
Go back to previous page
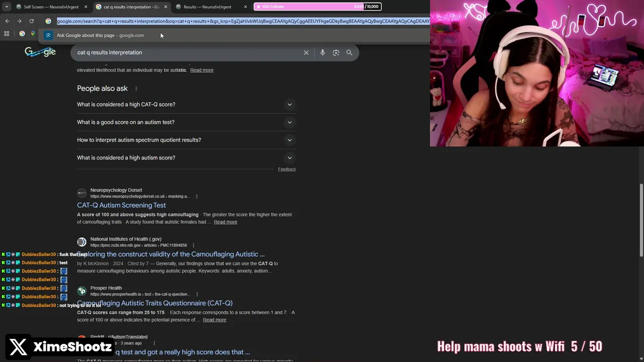[7, 21]
